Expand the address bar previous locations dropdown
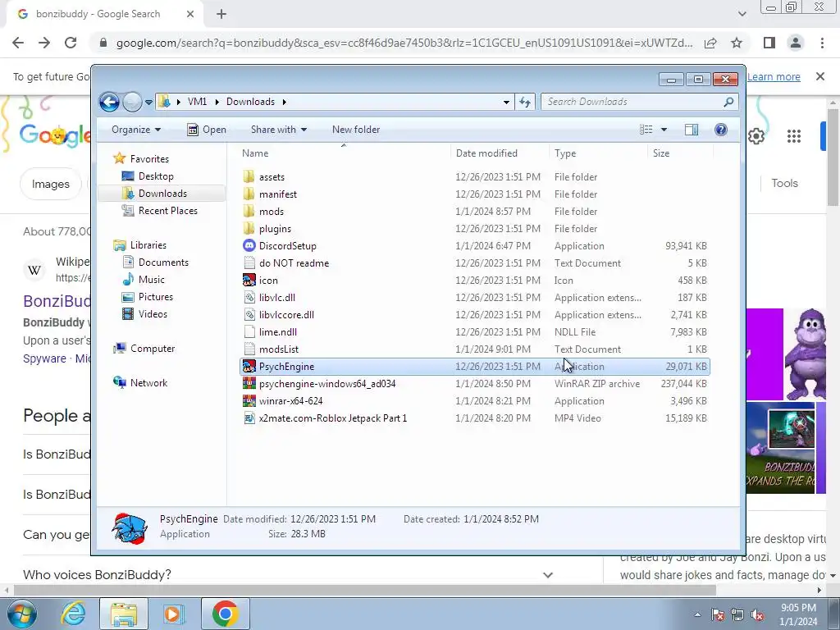840x630 pixels. tap(505, 102)
